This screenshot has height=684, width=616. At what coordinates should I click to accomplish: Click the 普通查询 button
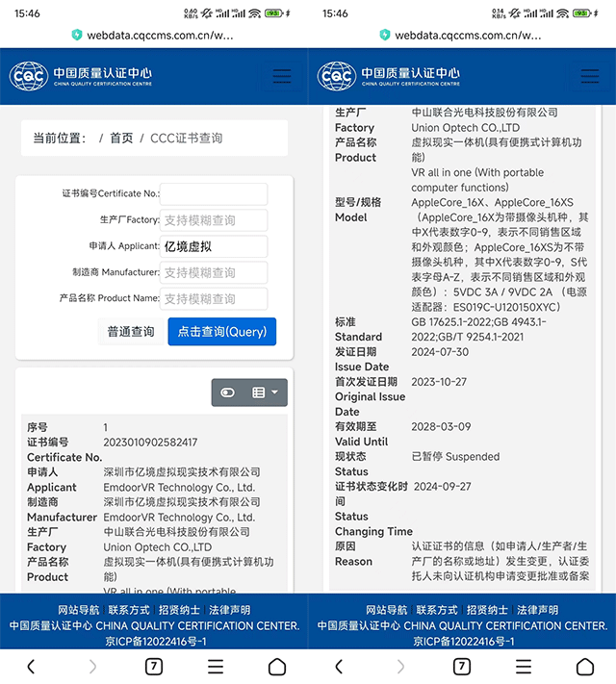[x=131, y=332]
